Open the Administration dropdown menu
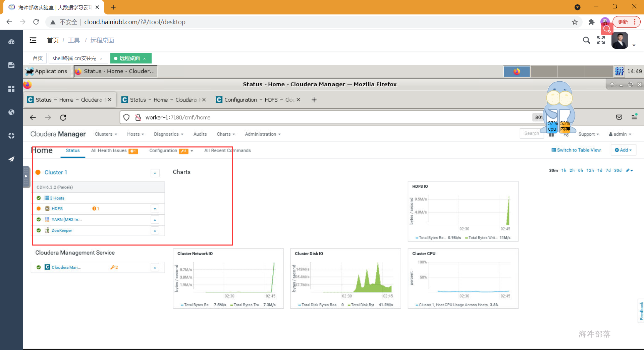The image size is (644, 350). pos(263,134)
